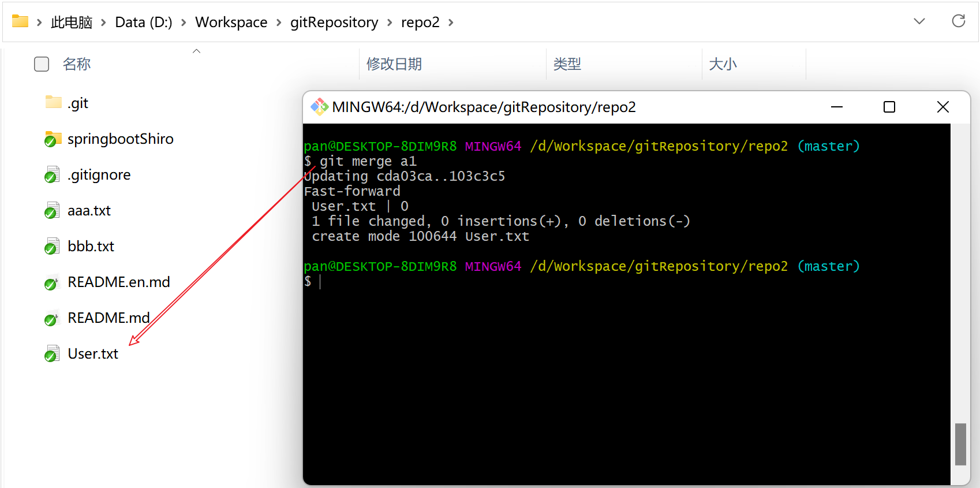Select the springbootShiro folder icon
This screenshot has height=488, width=980.
(53, 139)
